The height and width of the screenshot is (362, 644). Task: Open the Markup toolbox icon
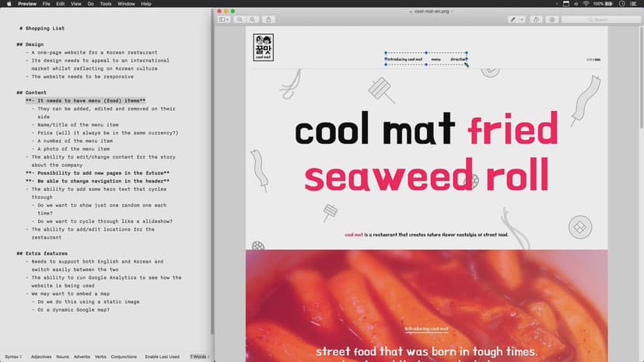click(x=551, y=19)
